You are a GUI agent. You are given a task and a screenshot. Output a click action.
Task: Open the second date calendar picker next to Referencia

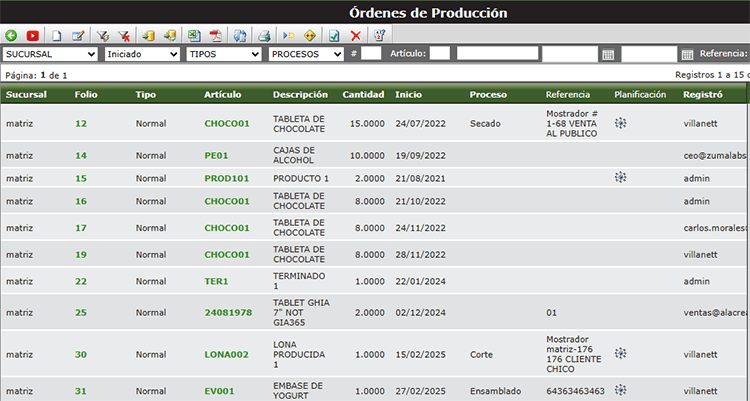click(x=687, y=54)
